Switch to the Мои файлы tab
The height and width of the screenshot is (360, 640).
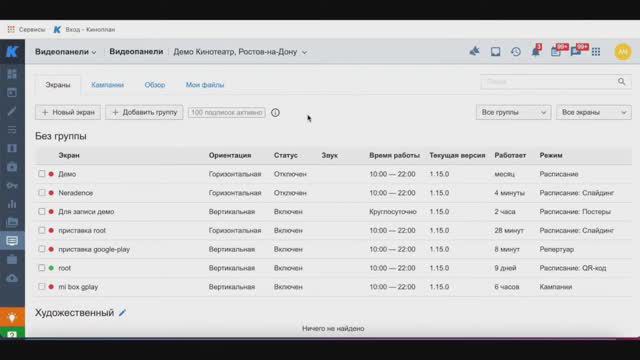pyautogui.click(x=205, y=85)
